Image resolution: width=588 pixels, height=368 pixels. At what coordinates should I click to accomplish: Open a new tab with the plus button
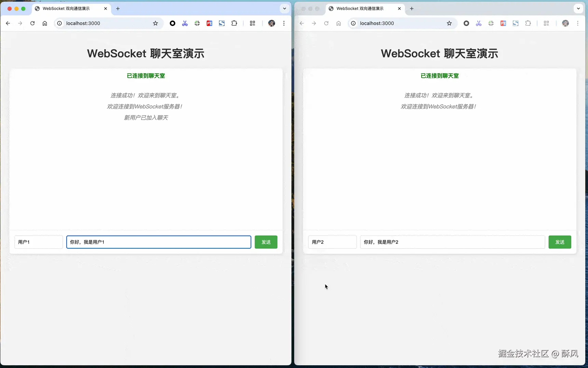(118, 9)
